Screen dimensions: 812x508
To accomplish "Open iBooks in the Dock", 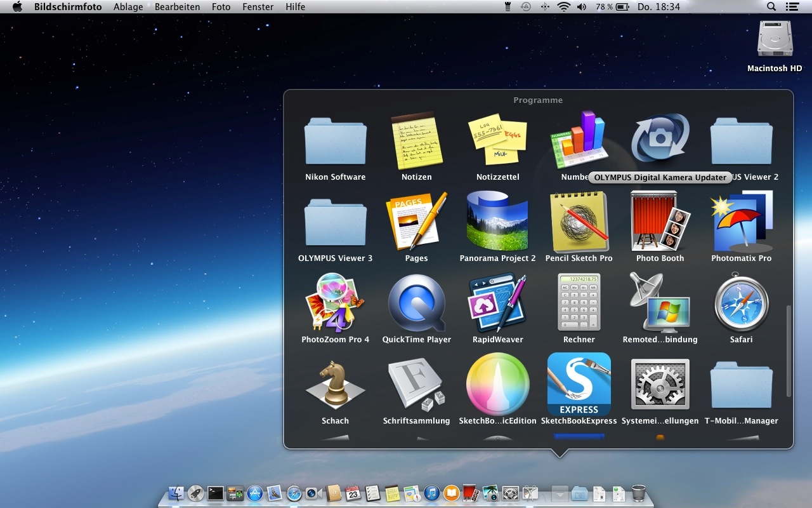I will point(452,493).
